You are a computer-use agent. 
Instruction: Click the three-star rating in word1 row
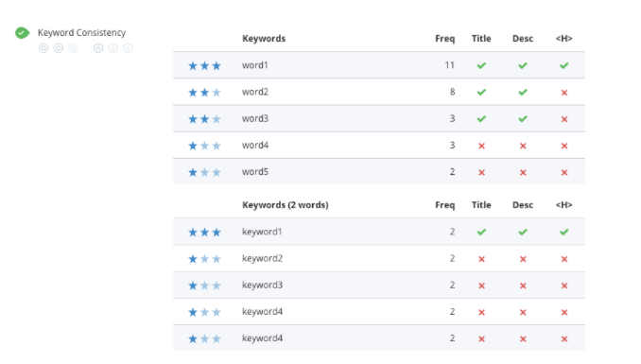(x=204, y=65)
